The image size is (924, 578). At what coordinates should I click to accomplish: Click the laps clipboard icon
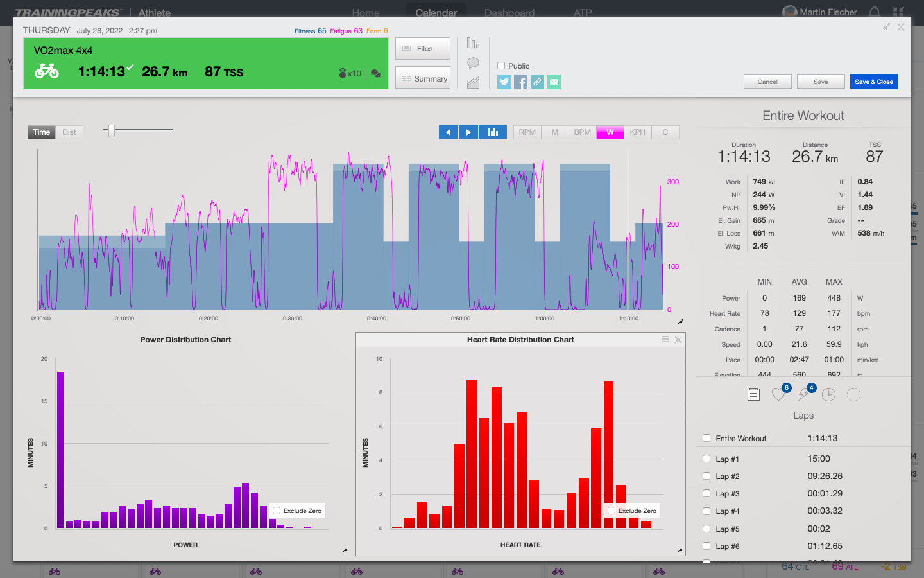pyautogui.click(x=754, y=394)
